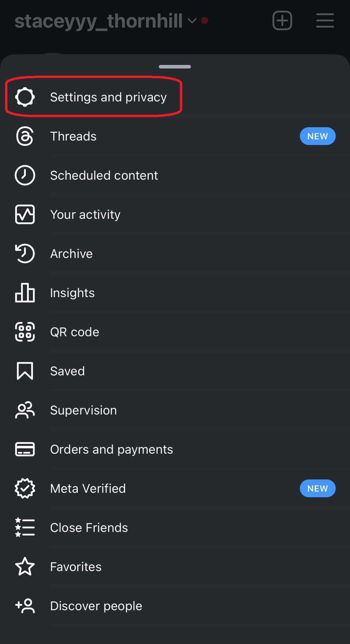This screenshot has width=350, height=644.
Task: Click the NEW badge beside Threads
Action: tap(317, 136)
